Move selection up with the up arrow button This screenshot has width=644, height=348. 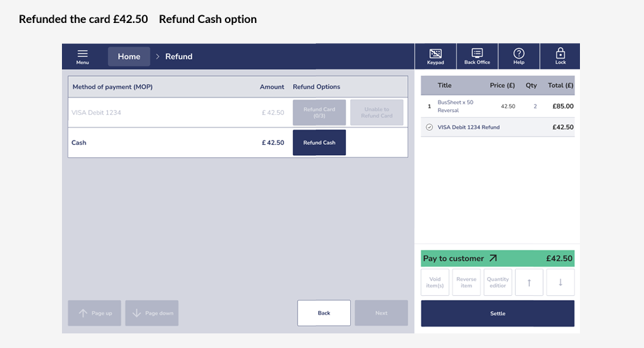click(x=529, y=283)
